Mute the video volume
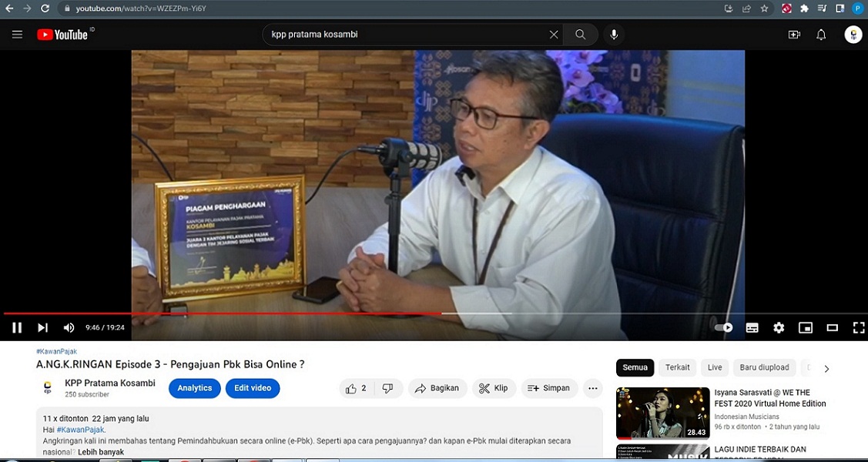 (x=69, y=327)
